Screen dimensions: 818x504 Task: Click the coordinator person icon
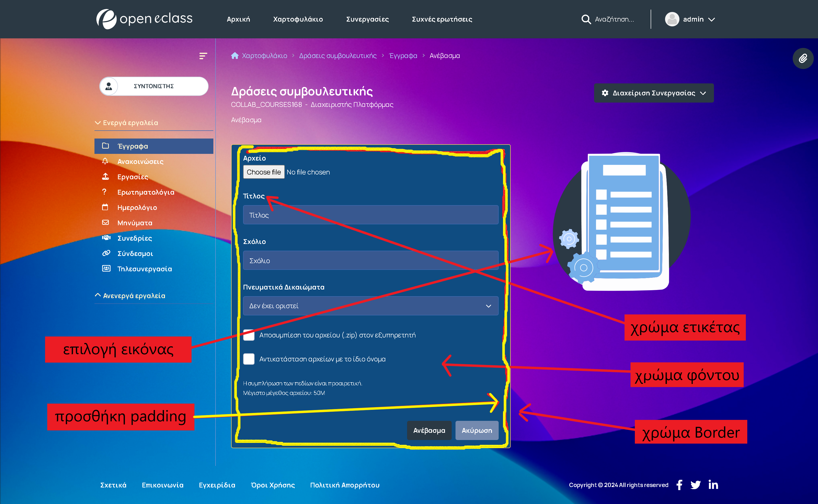pyautogui.click(x=109, y=86)
